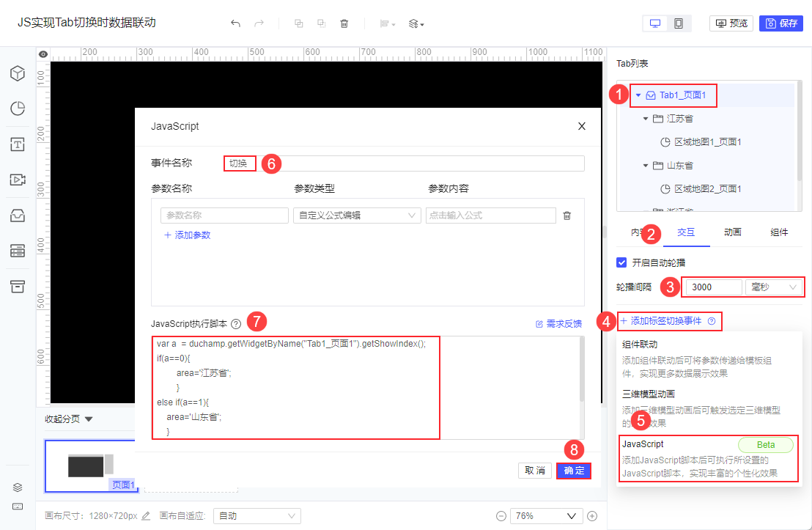Toggle the 开启自动轮播 checkbox
The width and height of the screenshot is (812, 530).
(x=622, y=262)
